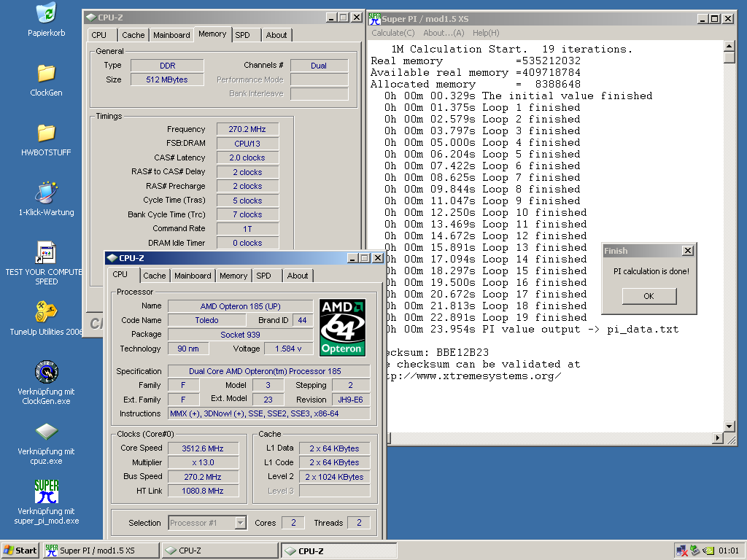Open the About...(A) menu in Super PI
Image resolution: width=747 pixels, height=560 pixels.
(444, 33)
